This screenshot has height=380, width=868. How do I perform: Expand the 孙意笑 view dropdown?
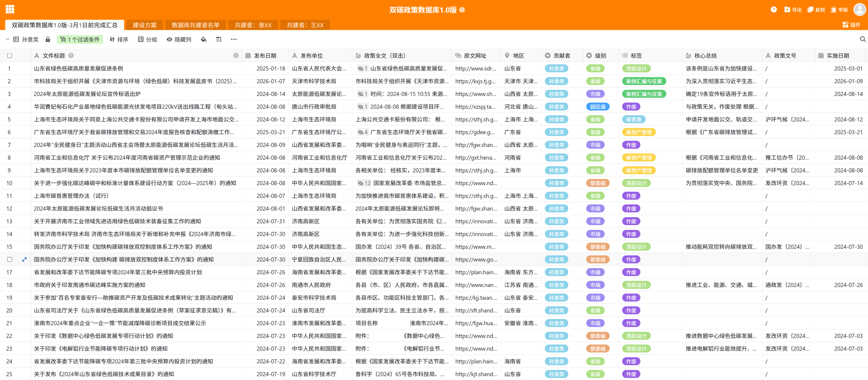(7, 40)
